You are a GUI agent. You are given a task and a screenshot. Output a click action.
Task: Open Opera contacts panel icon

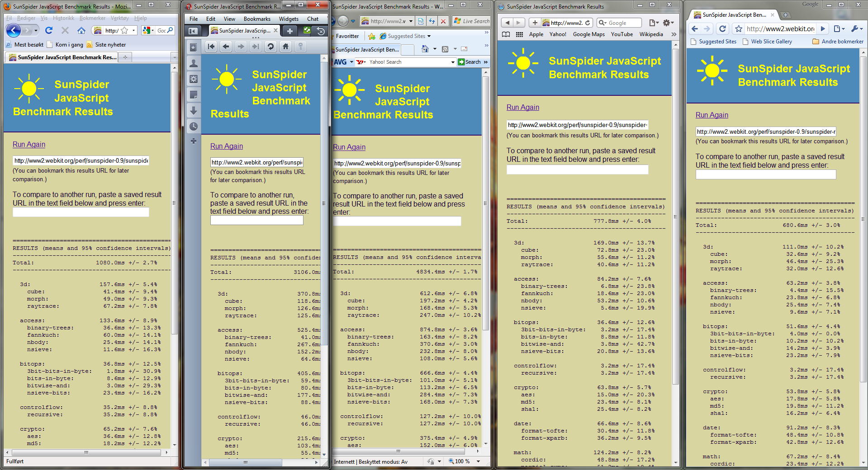[x=194, y=63]
